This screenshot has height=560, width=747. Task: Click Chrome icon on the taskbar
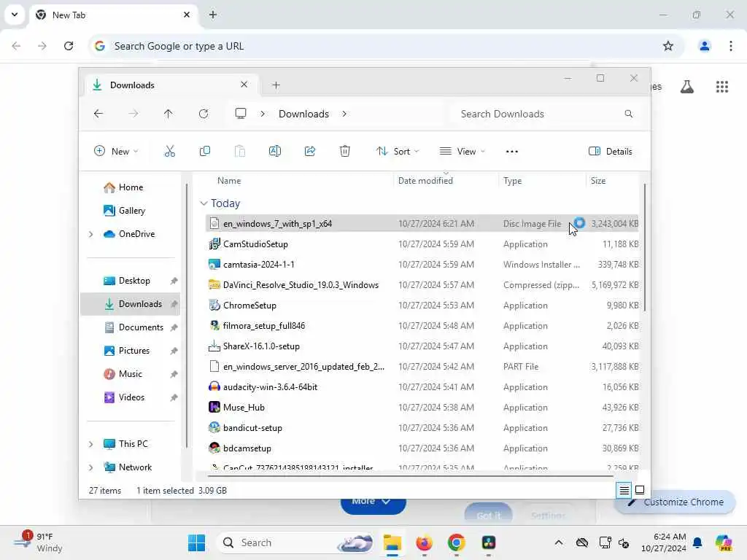[457, 542]
